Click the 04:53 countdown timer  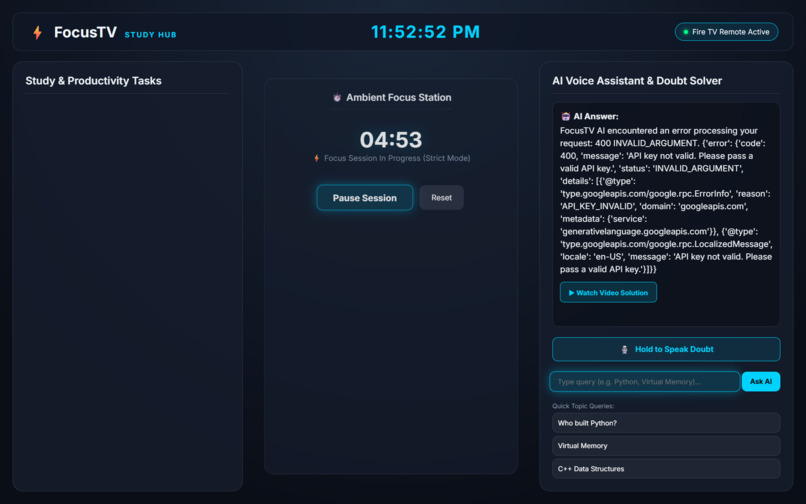tap(391, 140)
